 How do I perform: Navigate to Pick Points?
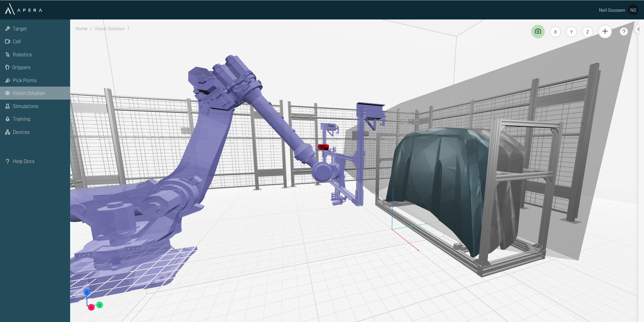pos(24,80)
